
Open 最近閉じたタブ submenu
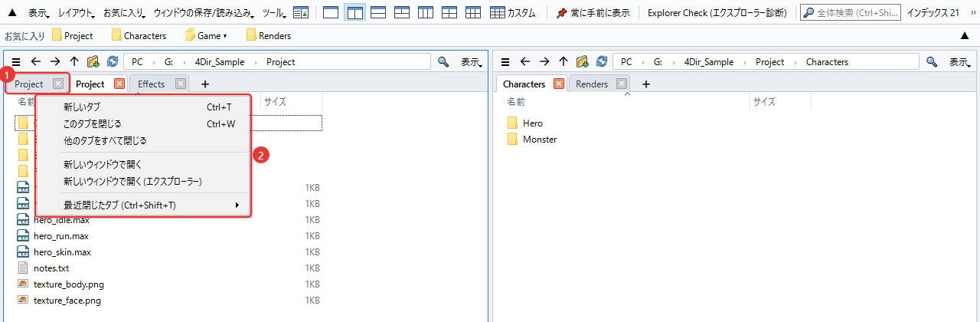[x=142, y=205]
